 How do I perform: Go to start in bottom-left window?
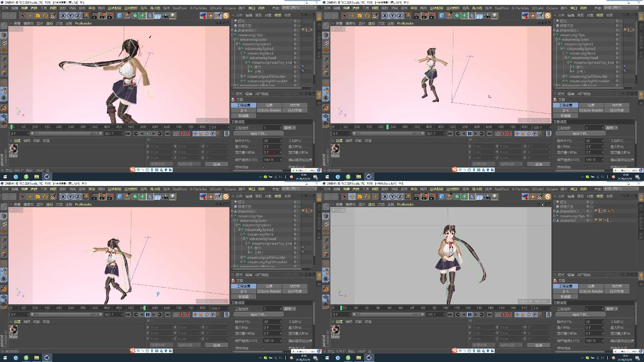pyautogui.click(x=128, y=314)
